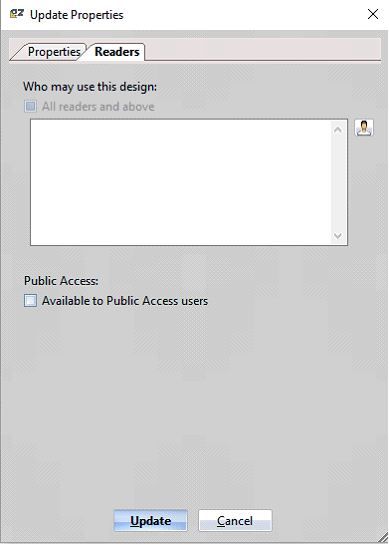Close the Update Properties dialog
The height and width of the screenshot is (545, 389).
tap(373, 14)
